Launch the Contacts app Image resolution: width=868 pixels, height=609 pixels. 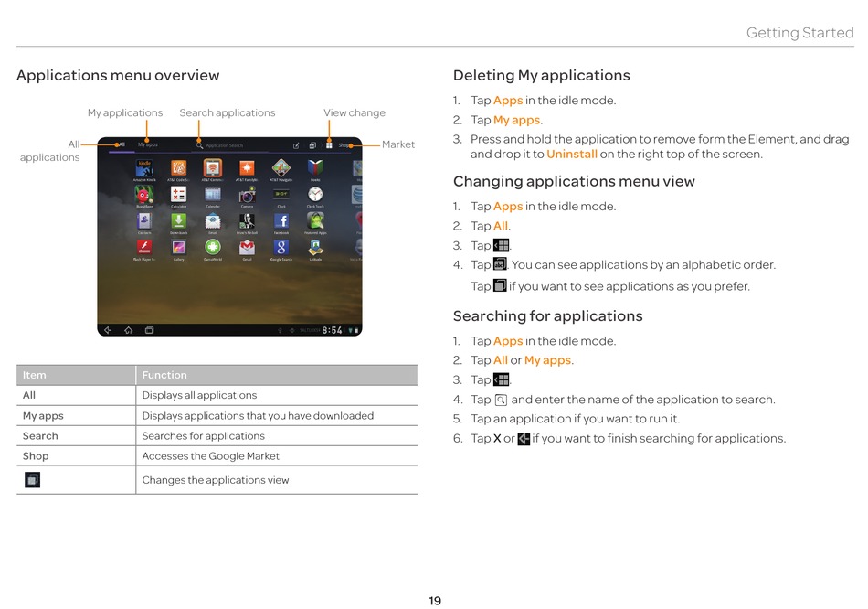pos(144,221)
